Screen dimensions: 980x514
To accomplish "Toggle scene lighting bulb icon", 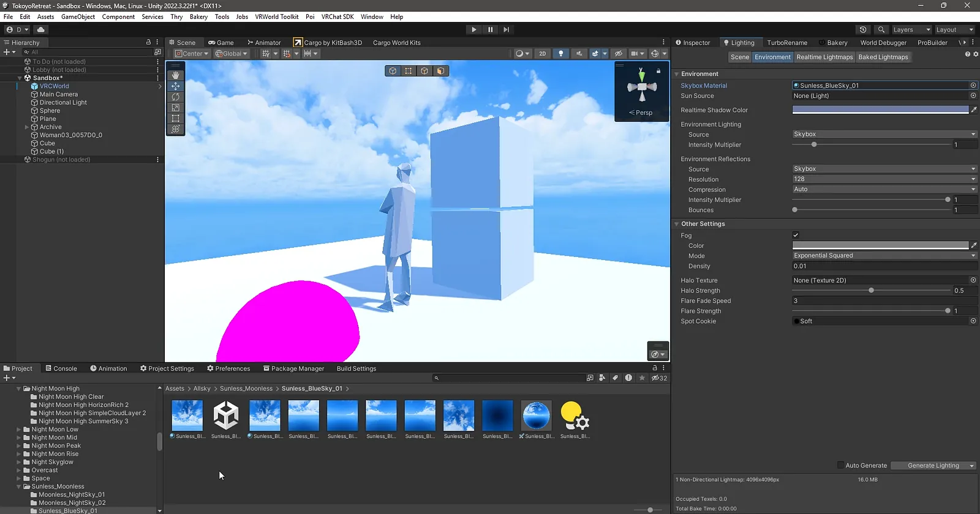I will coord(560,53).
